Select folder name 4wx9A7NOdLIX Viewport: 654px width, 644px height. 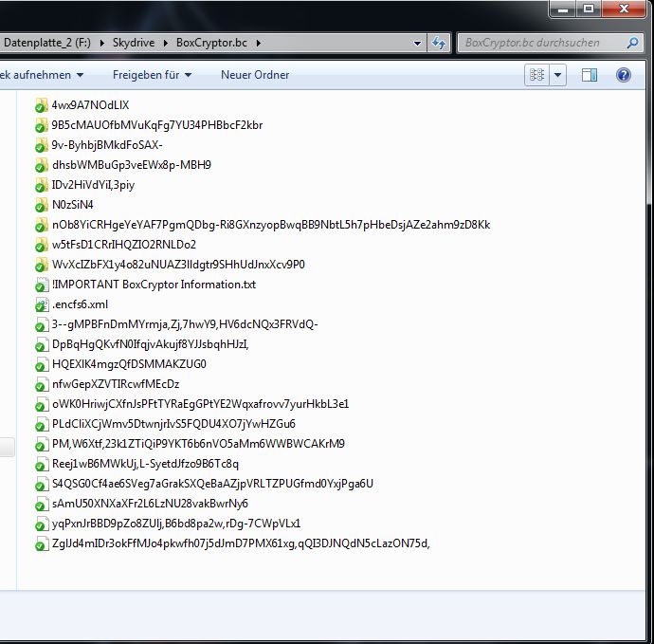point(90,105)
